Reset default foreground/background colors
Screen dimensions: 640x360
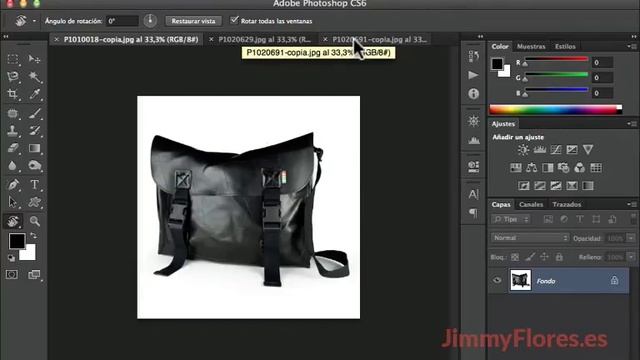(x=11, y=258)
